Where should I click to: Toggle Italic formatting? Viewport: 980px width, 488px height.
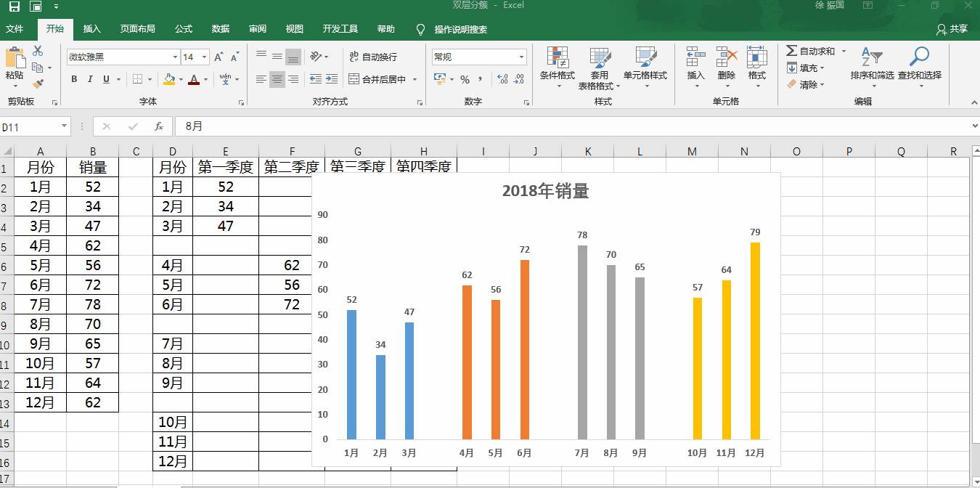[x=90, y=79]
